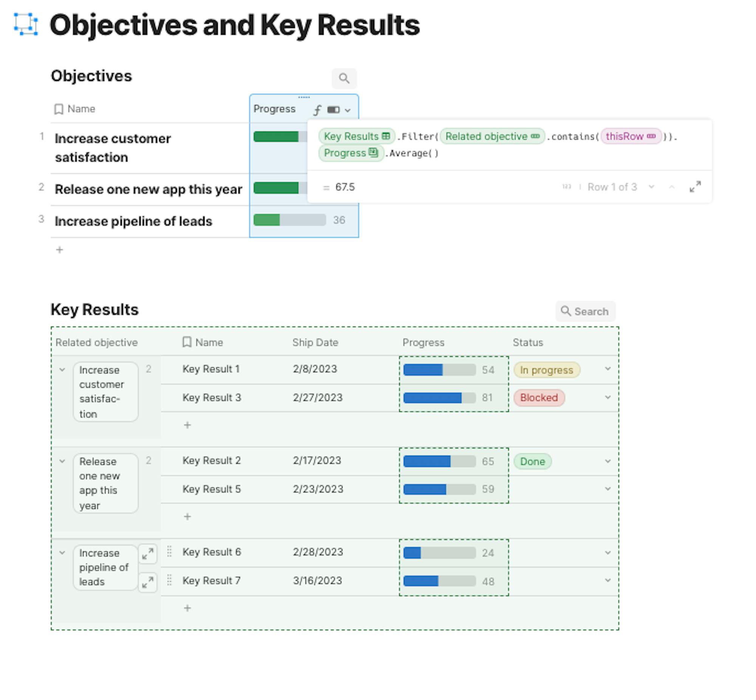
Task: Click the page icon beside the title
Action: pos(26,24)
